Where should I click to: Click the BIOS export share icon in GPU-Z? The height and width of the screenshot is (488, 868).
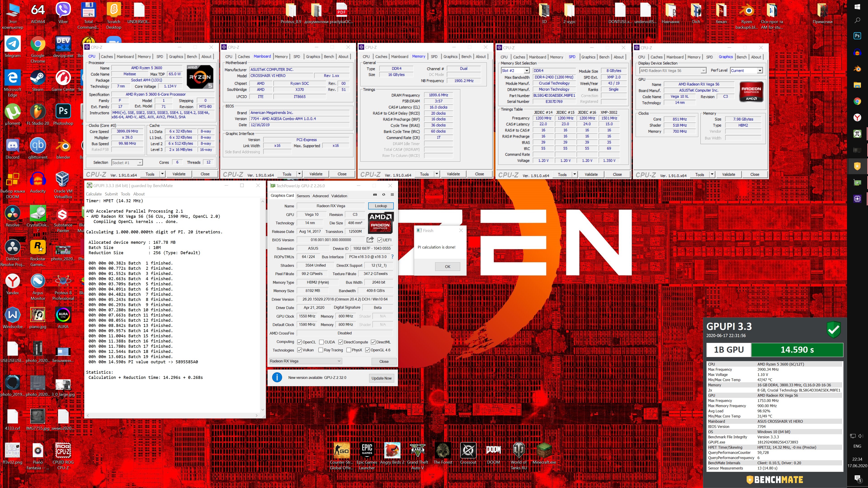(x=370, y=239)
